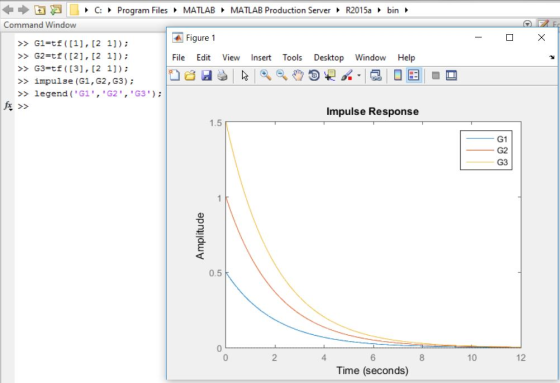Open the Help menu in Figure 1
Viewport: 560px width, 383px height.
[406, 58]
